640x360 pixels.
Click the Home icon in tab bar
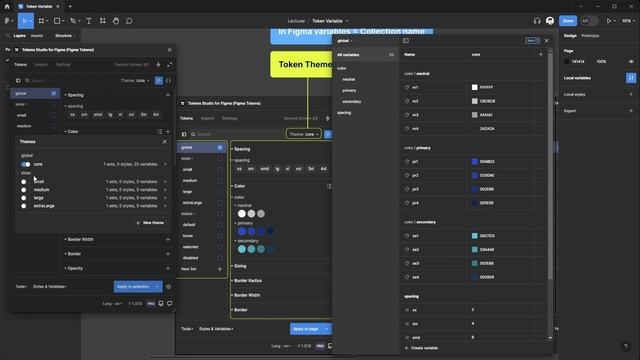(7, 7)
